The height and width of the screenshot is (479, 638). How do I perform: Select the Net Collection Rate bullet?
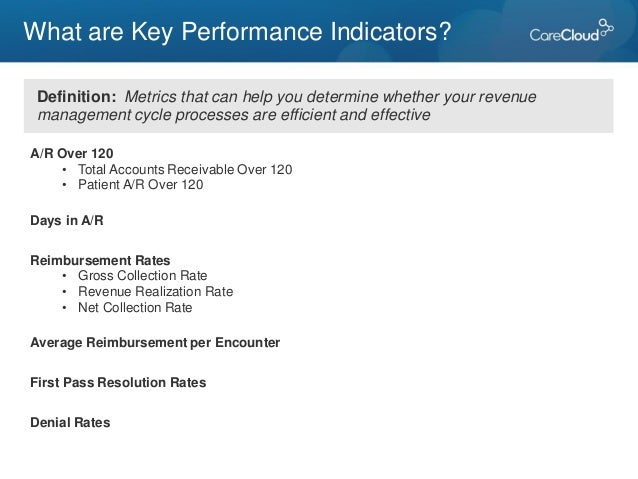click(x=135, y=308)
